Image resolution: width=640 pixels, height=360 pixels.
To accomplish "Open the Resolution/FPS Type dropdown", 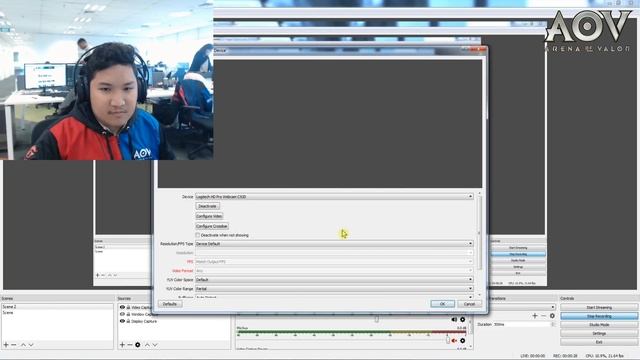I will [334, 244].
